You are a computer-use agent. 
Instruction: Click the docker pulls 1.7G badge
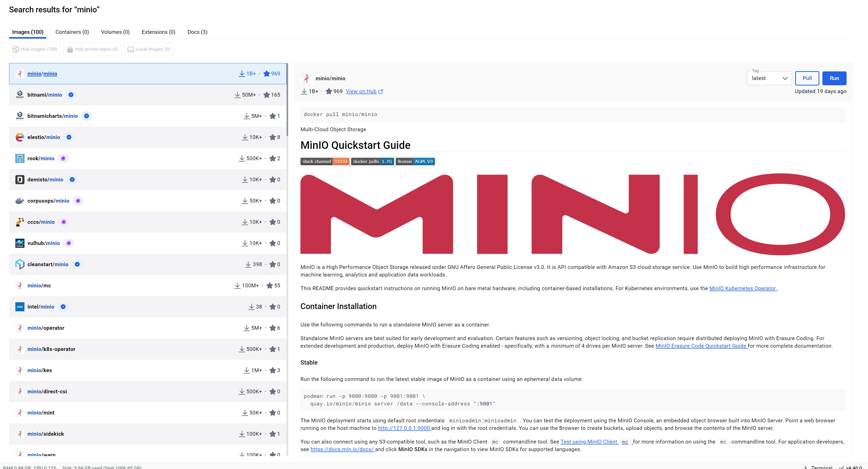click(373, 162)
